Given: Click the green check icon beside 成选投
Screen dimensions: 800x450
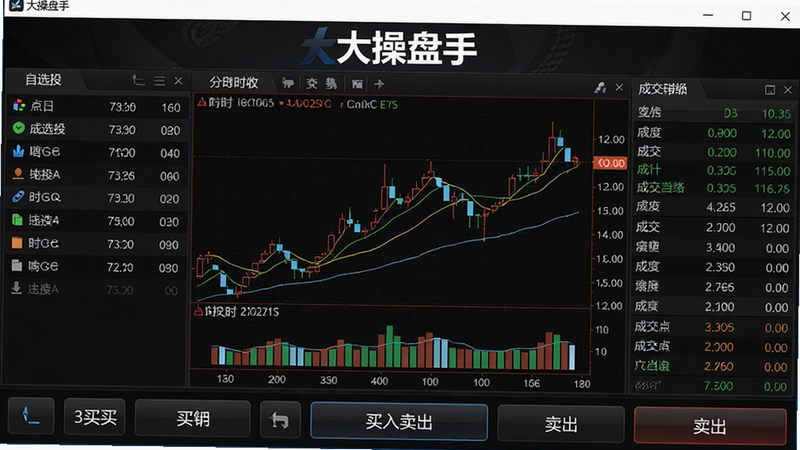Looking at the screenshot, I should pyautogui.click(x=19, y=128).
